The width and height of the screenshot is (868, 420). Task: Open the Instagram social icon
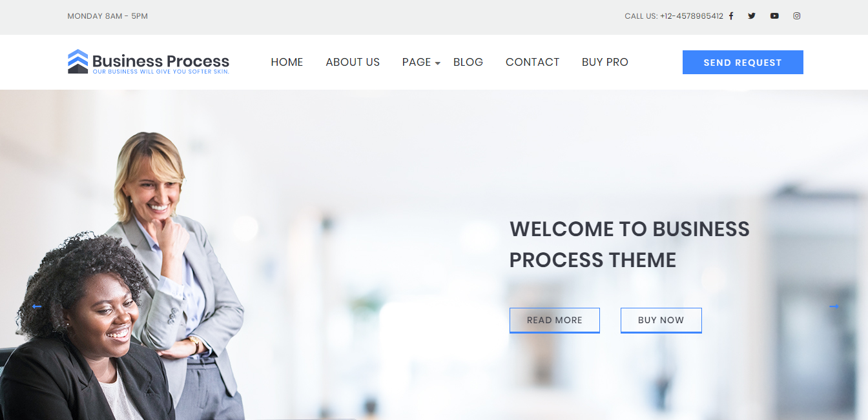[x=797, y=16]
